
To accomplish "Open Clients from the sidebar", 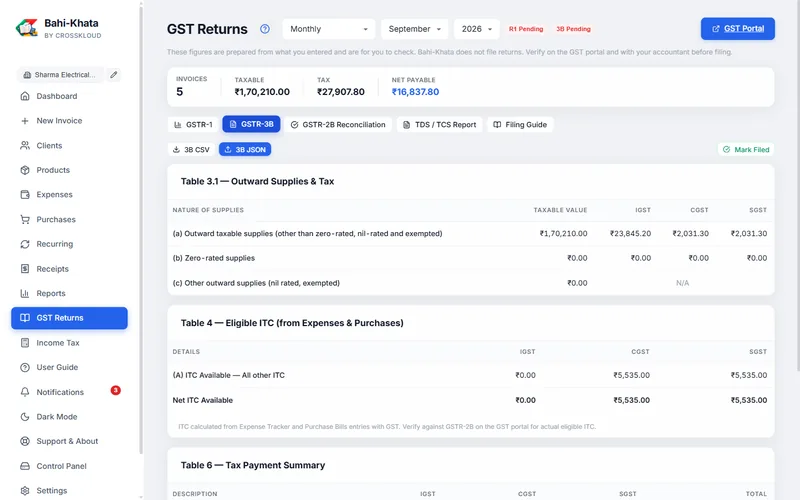I will click(x=69, y=145).
